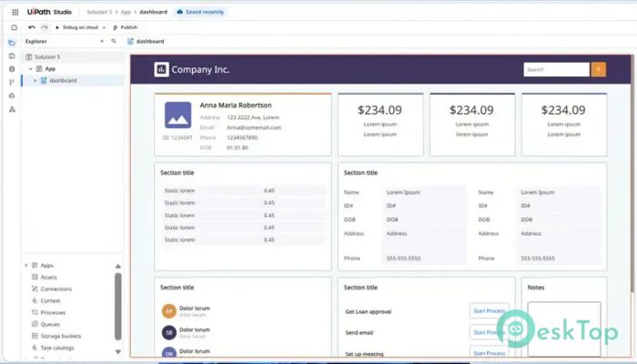The width and height of the screenshot is (637, 364).
Task: Switch to the dashboard editor tab
Action: [x=146, y=41]
